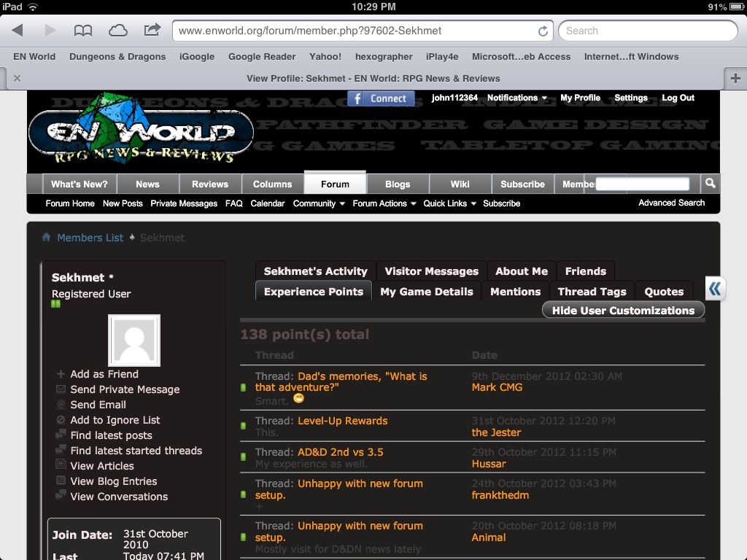Switch to the Friends tab
The height and width of the screenshot is (560, 747).
point(586,271)
